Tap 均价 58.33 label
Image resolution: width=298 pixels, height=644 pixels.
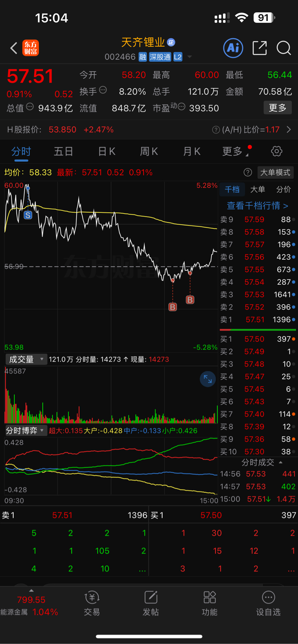pos(28,172)
